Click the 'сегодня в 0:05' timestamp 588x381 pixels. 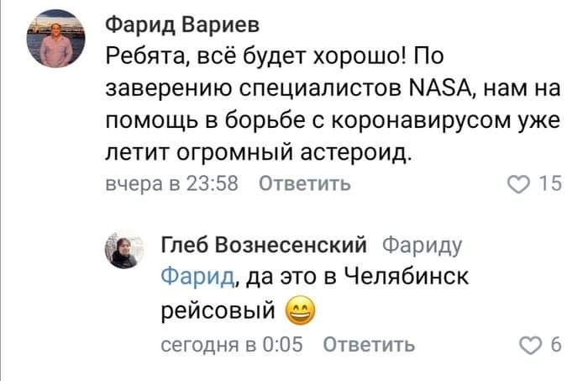231,344
